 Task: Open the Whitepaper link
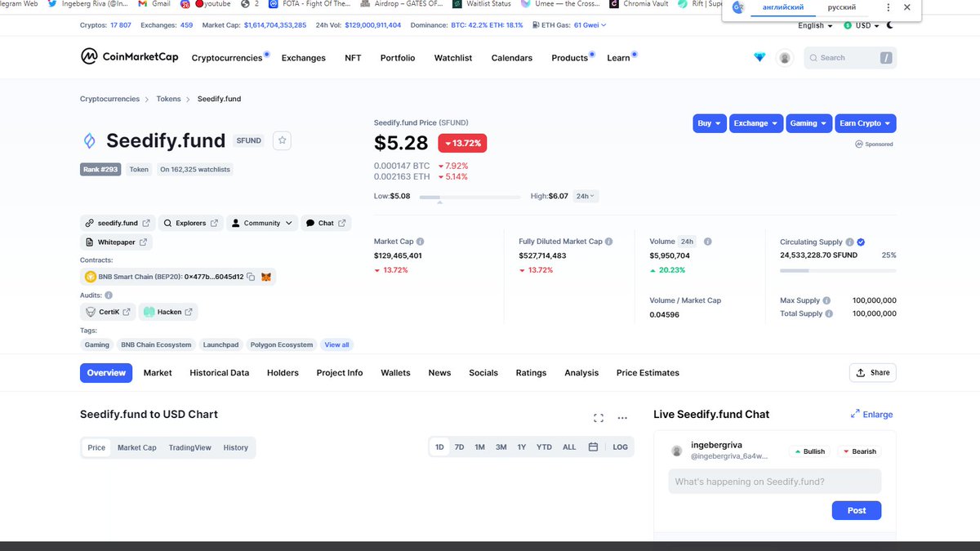pyautogui.click(x=116, y=242)
